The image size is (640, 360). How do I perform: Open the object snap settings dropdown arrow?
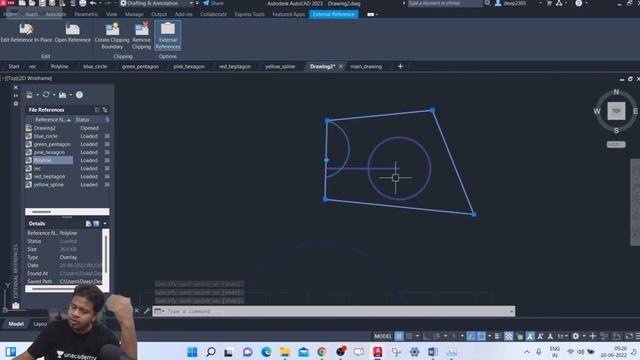coord(489,336)
